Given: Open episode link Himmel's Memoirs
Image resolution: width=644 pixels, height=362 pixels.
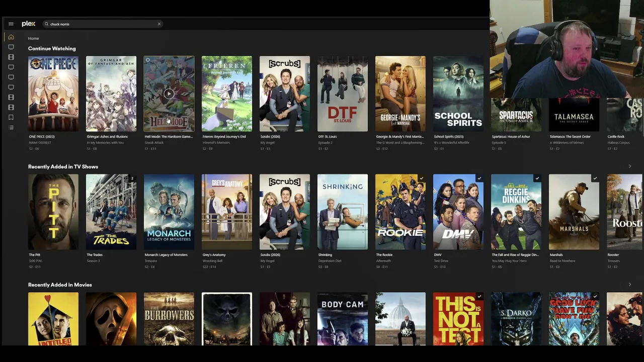Looking at the screenshot, I should coord(216,142).
